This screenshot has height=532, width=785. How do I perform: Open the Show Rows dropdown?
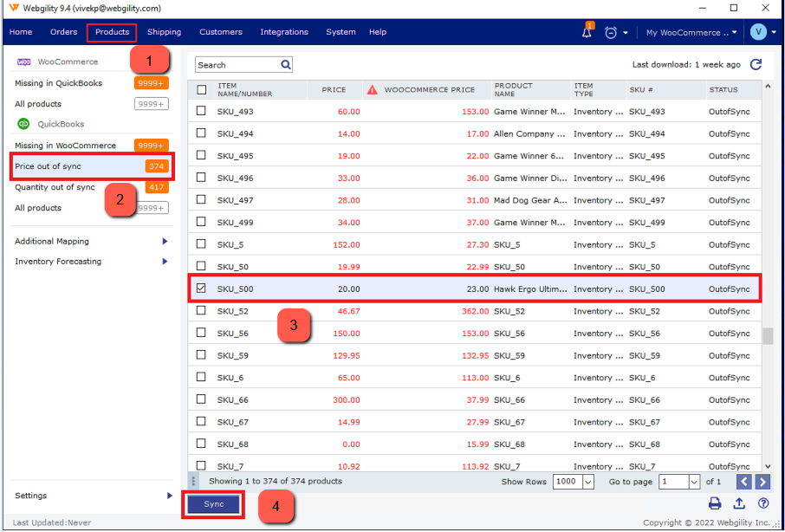coord(588,482)
